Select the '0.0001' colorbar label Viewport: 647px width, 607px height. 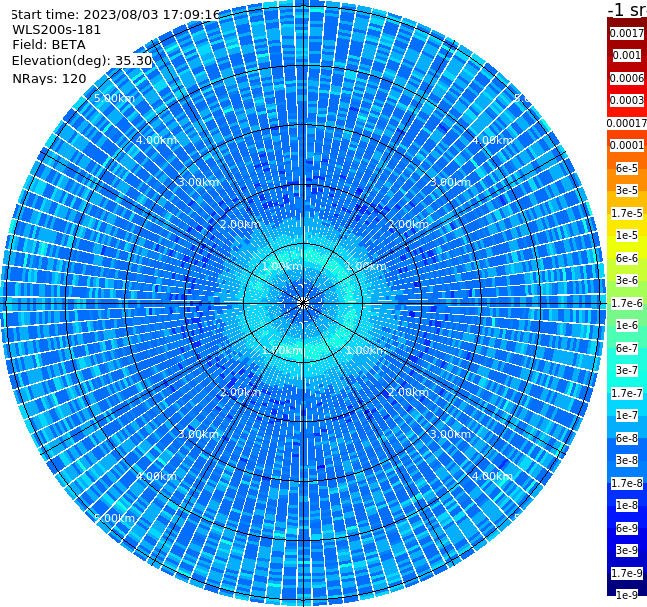[x=627, y=145]
